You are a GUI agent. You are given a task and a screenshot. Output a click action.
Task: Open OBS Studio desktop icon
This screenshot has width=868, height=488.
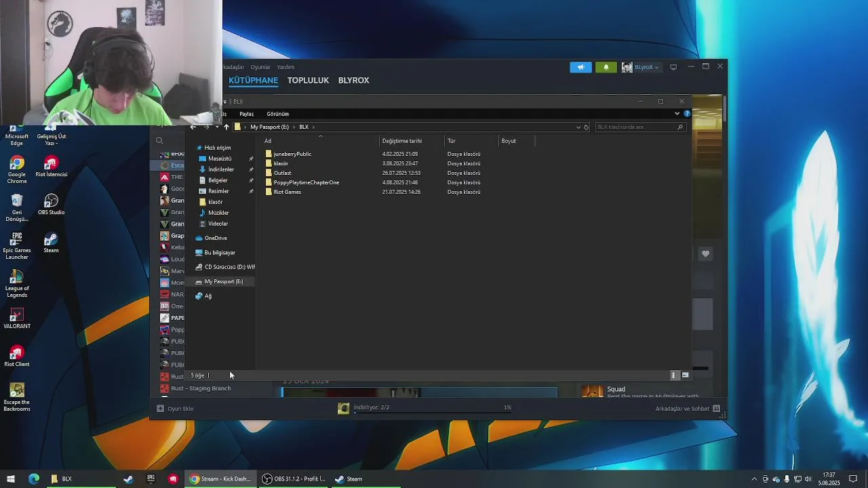click(x=51, y=205)
